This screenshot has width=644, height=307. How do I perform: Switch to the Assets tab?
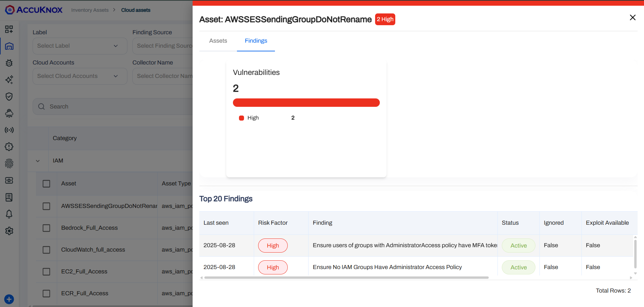(218, 41)
